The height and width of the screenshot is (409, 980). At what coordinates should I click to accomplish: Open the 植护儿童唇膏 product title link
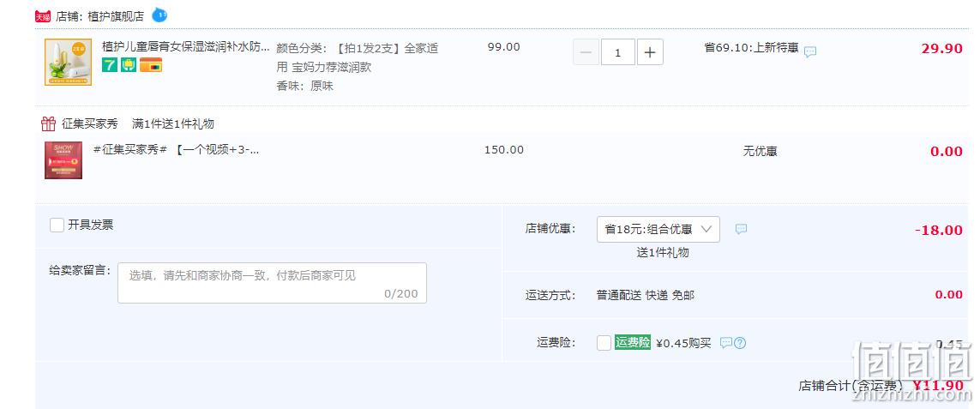point(185,47)
